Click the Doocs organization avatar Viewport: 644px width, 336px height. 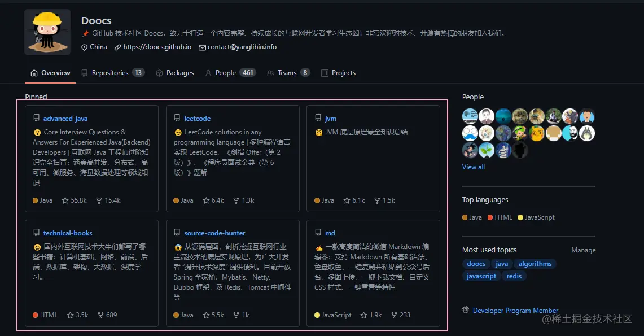[47, 32]
